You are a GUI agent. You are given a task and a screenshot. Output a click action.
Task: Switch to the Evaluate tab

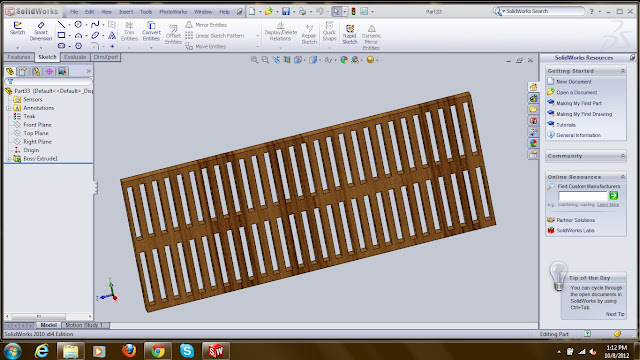(75, 57)
